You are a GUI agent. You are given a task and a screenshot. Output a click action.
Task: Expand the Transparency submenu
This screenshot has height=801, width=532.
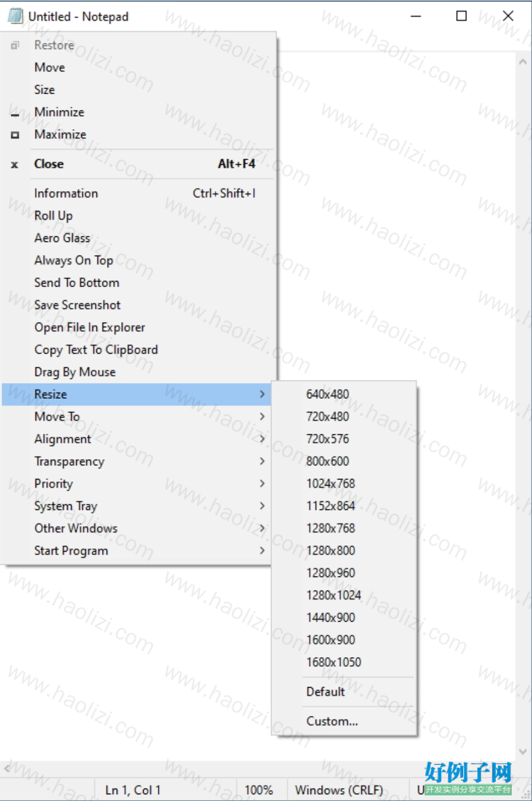137,461
